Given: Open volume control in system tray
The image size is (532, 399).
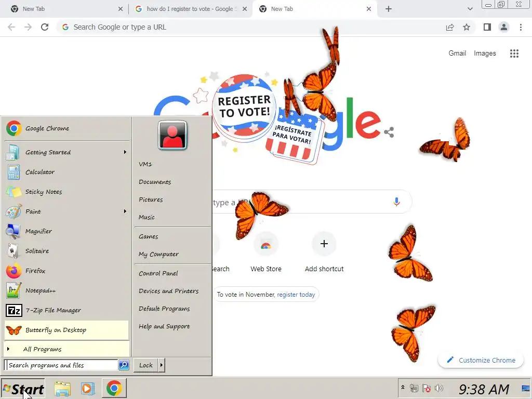Looking at the screenshot, I should click(x=439, y=388).
